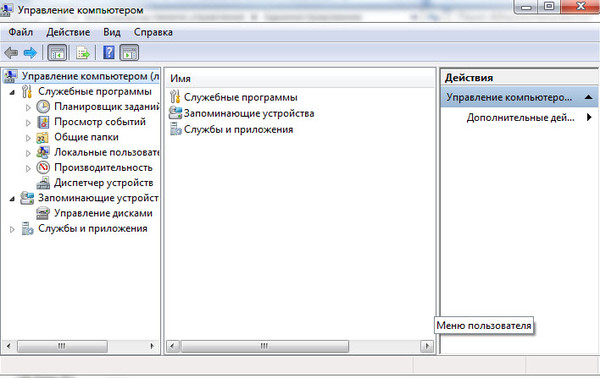Toggle the console tree show/hide toolbar icon

[x=57, y=52]
